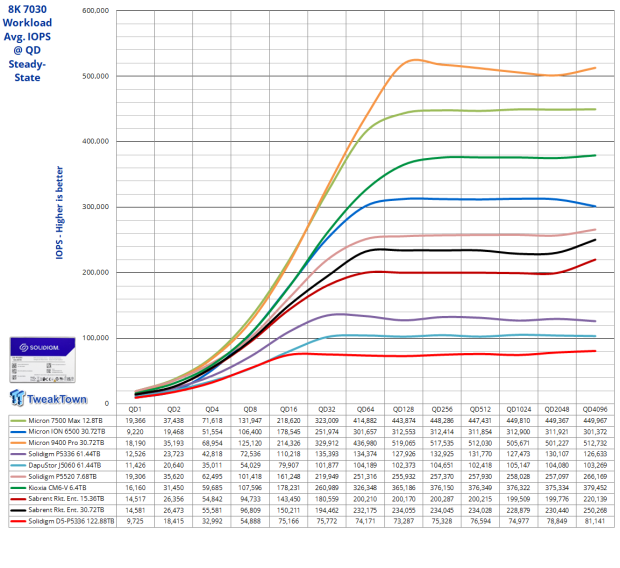Select the 'Micron ION 6500 30.72TB' legend label
The width and height of the screenshot is (620, 568).
(x=67, y=432)
